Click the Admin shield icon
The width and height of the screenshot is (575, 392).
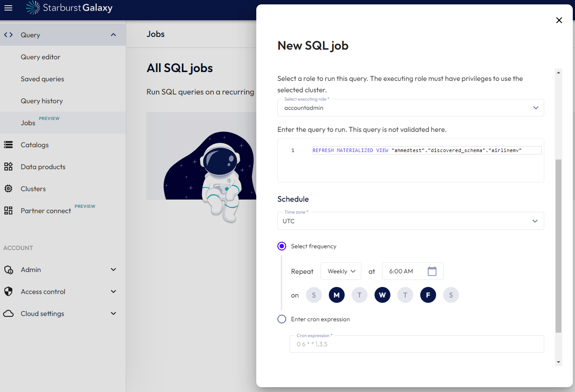click(x=8, y=269)
